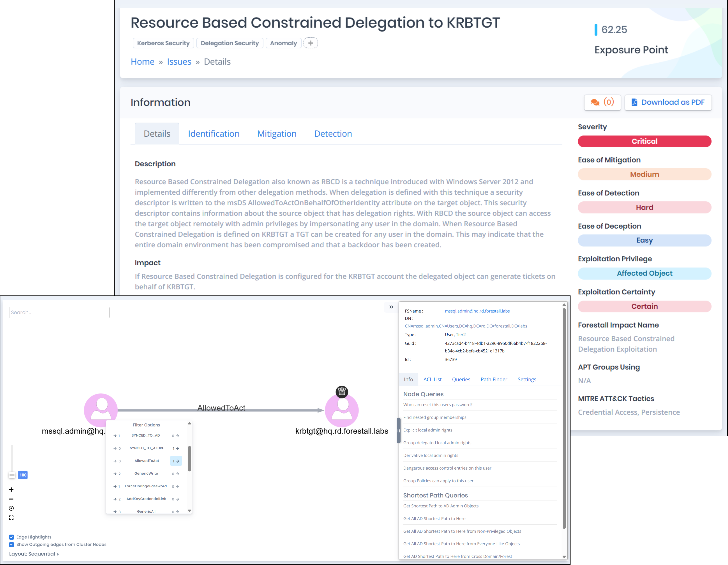Collapse the node info panel with double chevron
The height and width of the screenshot is (565, 728).
click(391, 307)
